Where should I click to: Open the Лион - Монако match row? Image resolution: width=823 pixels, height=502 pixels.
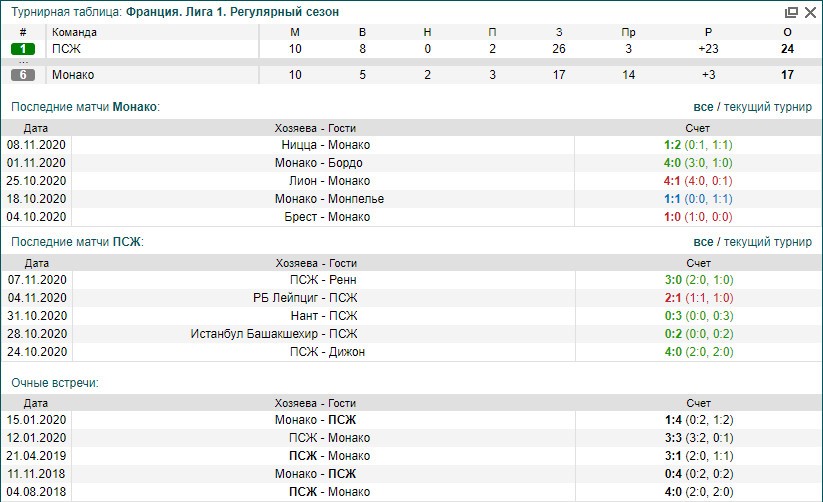[x=327, y=181]
